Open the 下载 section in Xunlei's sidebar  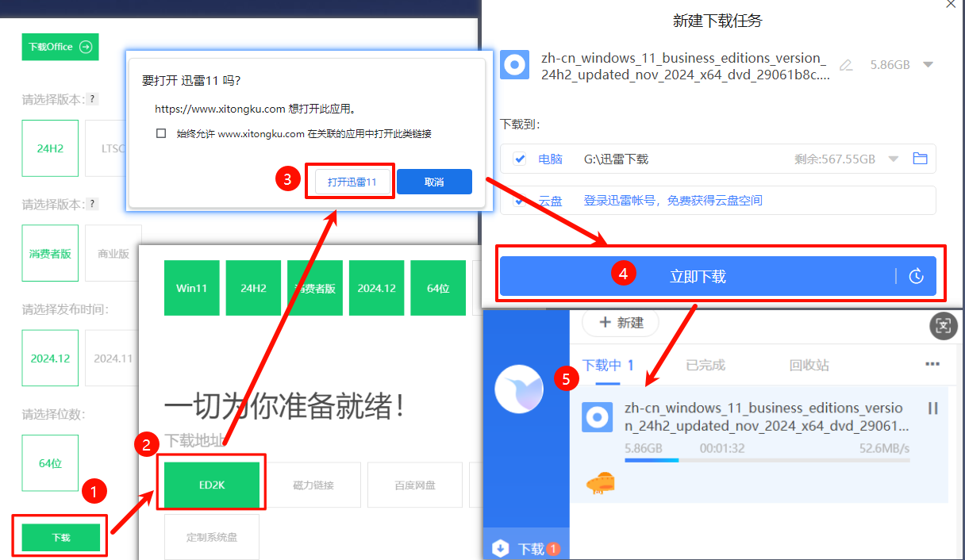(526, 548)
